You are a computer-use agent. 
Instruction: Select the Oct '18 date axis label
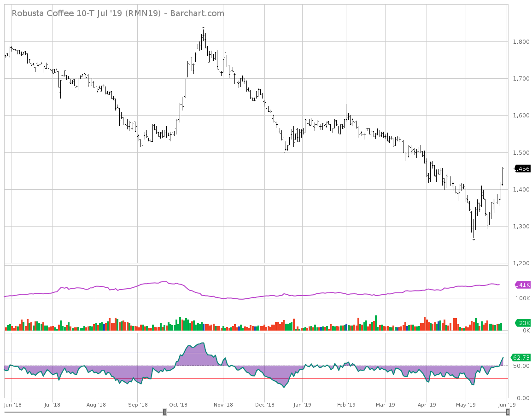coord(178,405)
